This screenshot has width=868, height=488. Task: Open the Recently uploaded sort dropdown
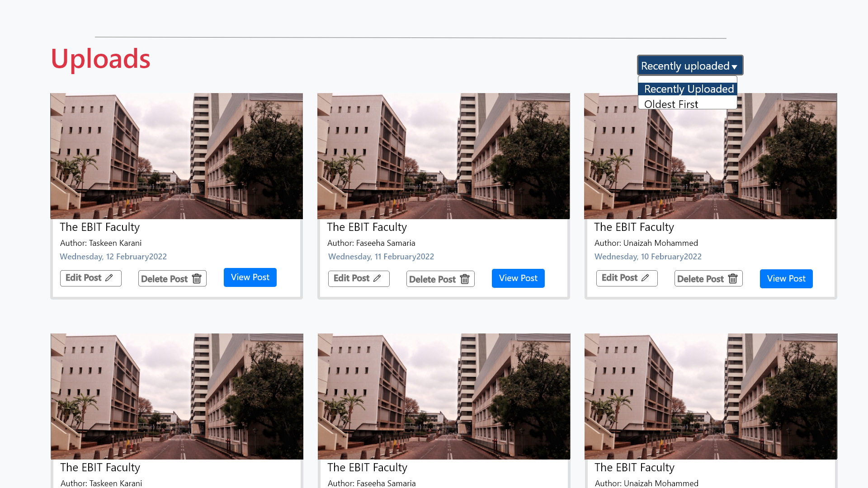(x=690, y=66)
